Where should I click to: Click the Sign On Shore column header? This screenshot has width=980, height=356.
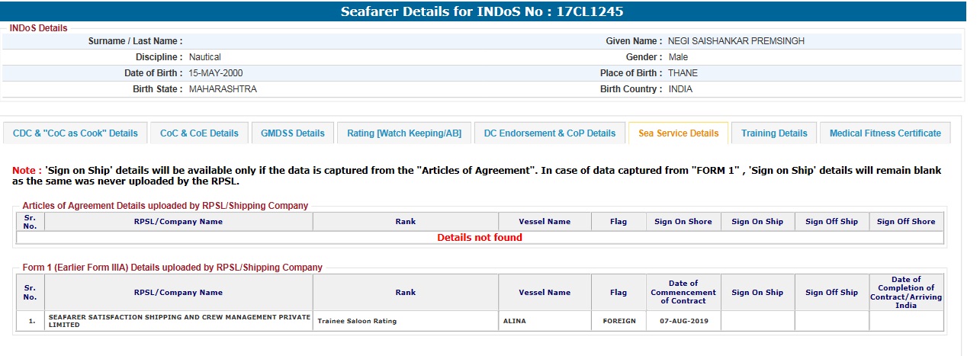tap(683, 222)
